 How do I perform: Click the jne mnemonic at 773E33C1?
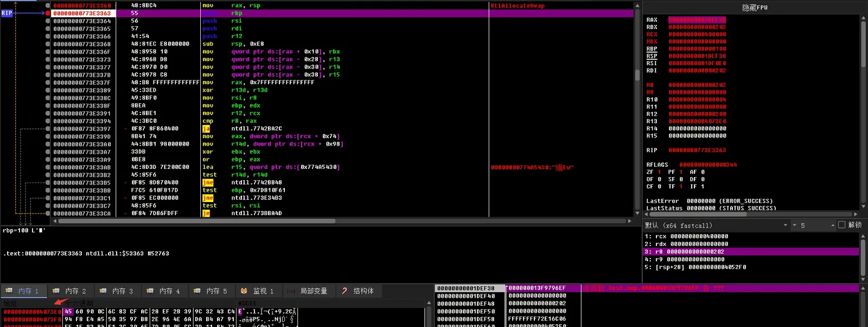click(208, 198)
